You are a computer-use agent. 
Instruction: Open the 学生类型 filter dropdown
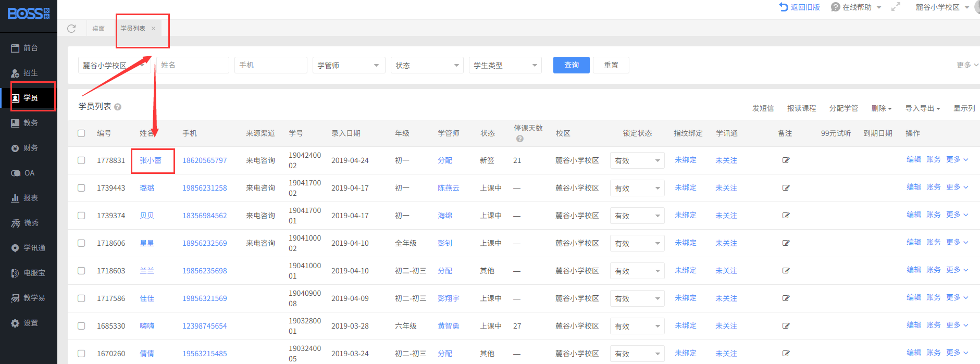(x=505, y=65)
